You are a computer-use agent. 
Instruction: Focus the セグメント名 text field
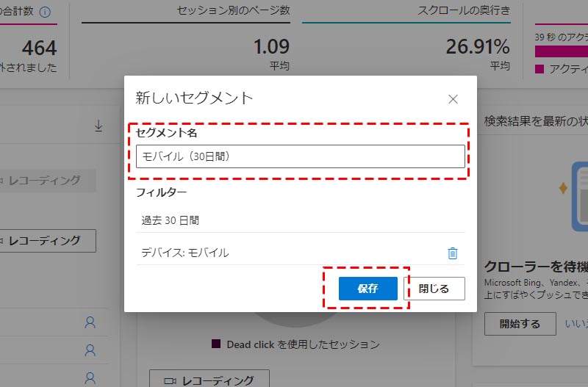click(300, 156)
